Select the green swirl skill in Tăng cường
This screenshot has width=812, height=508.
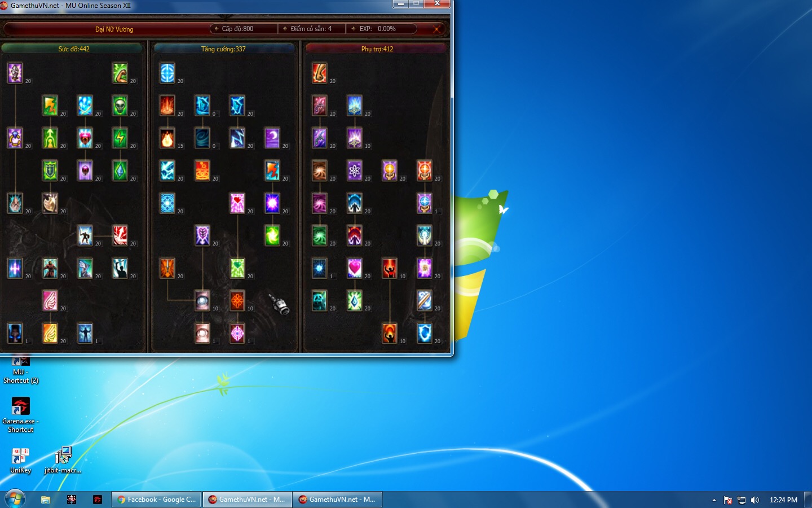point(272,235)
